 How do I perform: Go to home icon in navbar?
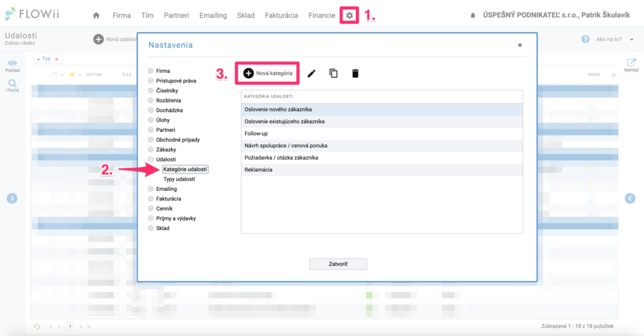96,15
